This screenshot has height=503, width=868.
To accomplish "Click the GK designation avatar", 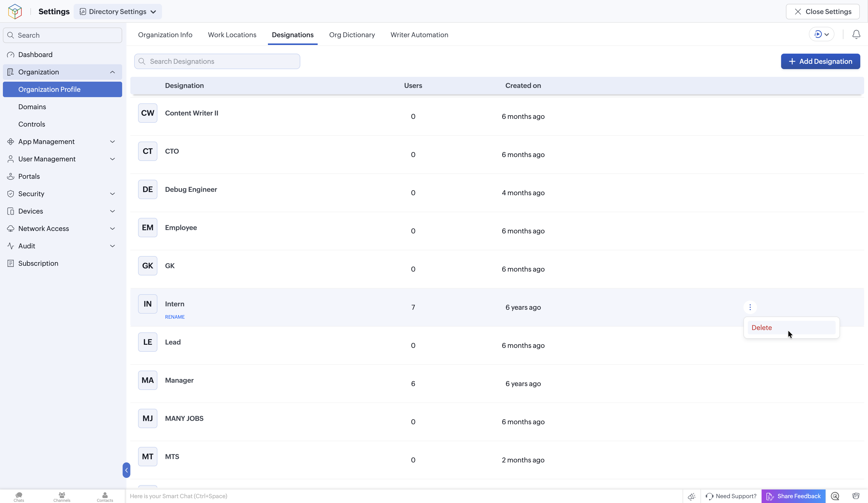I will (147, 266).
